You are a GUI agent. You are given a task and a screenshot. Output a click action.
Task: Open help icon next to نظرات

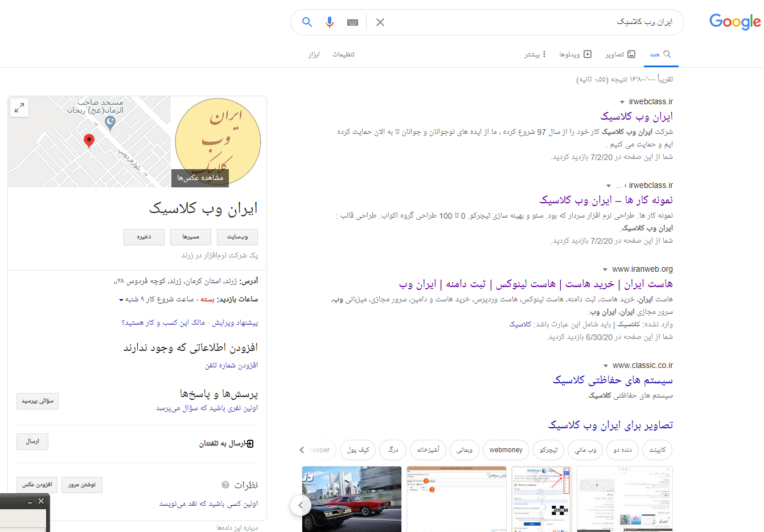[225, 485]
